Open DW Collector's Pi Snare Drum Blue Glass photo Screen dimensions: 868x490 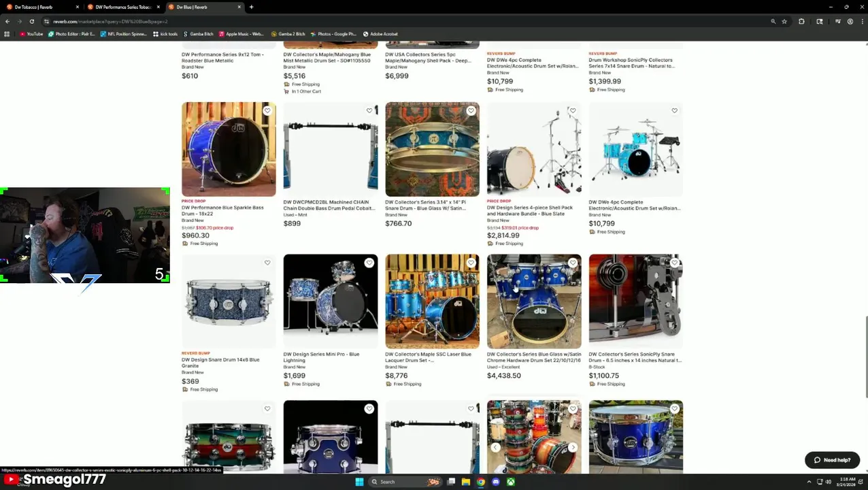tap(432, 149)
